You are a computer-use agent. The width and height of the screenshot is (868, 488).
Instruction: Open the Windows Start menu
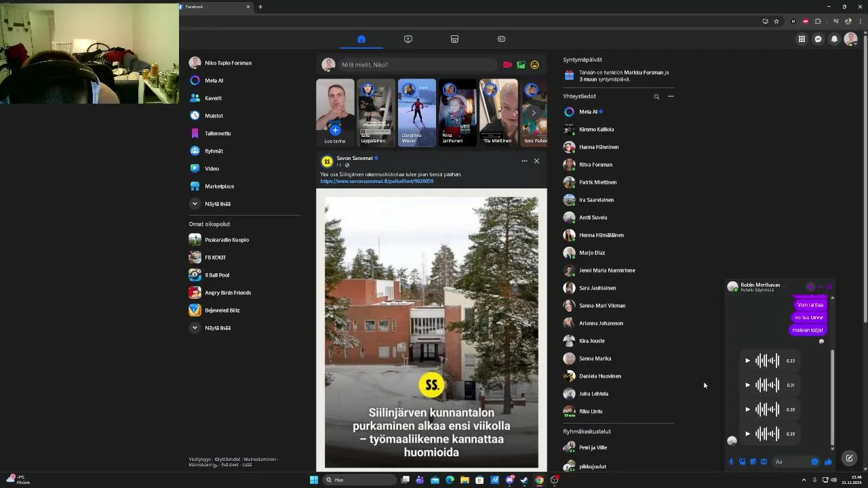[314, 480]
